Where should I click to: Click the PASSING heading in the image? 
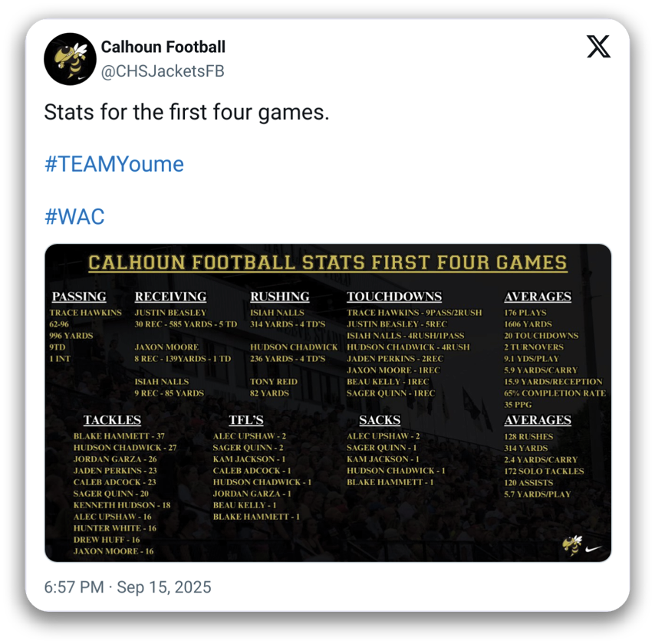[79, 297]
